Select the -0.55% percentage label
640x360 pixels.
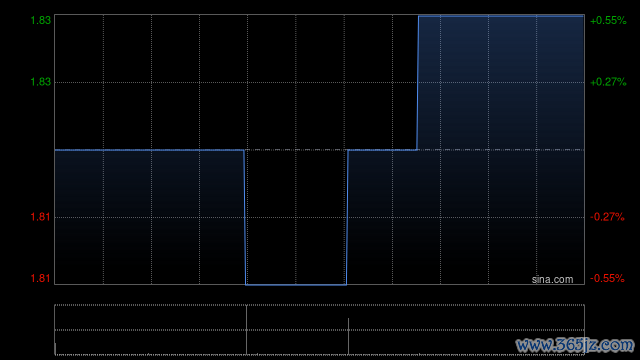(607, 278)
